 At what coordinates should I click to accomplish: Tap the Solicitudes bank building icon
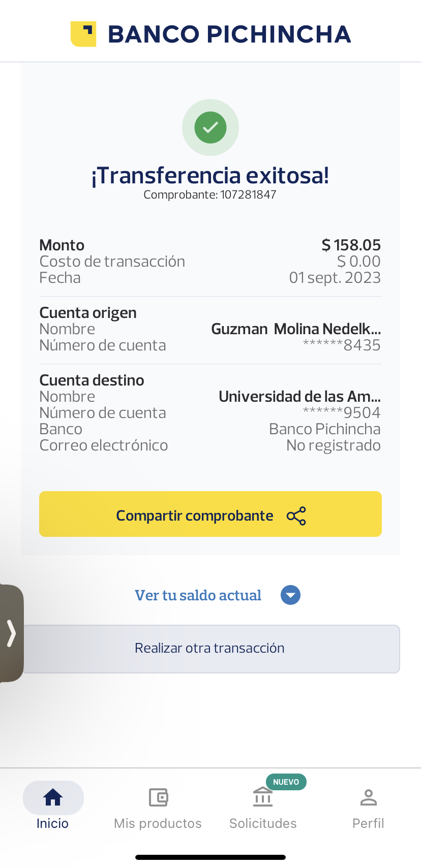pyautogui.click(x=263, y=797)
